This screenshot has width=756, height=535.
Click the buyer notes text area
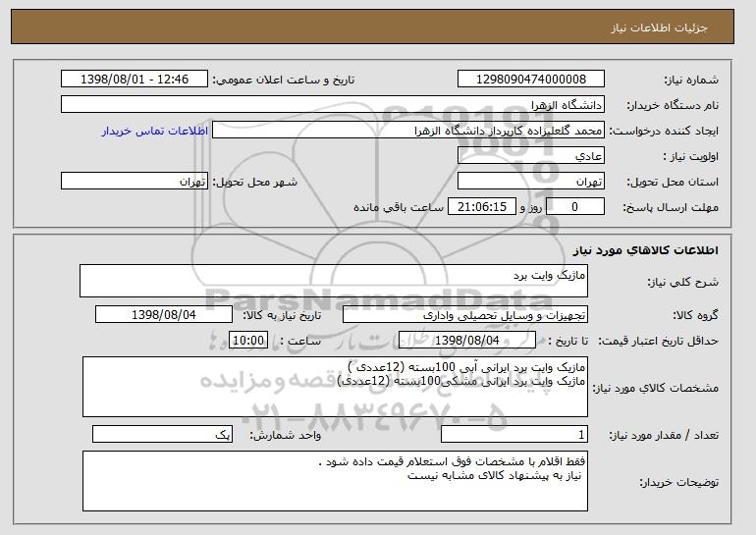pos(335,481)
